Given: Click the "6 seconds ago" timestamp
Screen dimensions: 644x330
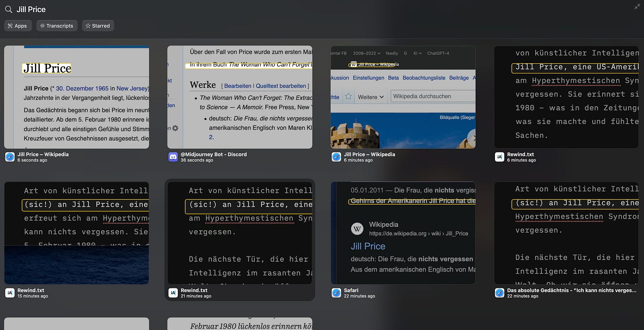Looking at the screenshot, I should (32, 160).
